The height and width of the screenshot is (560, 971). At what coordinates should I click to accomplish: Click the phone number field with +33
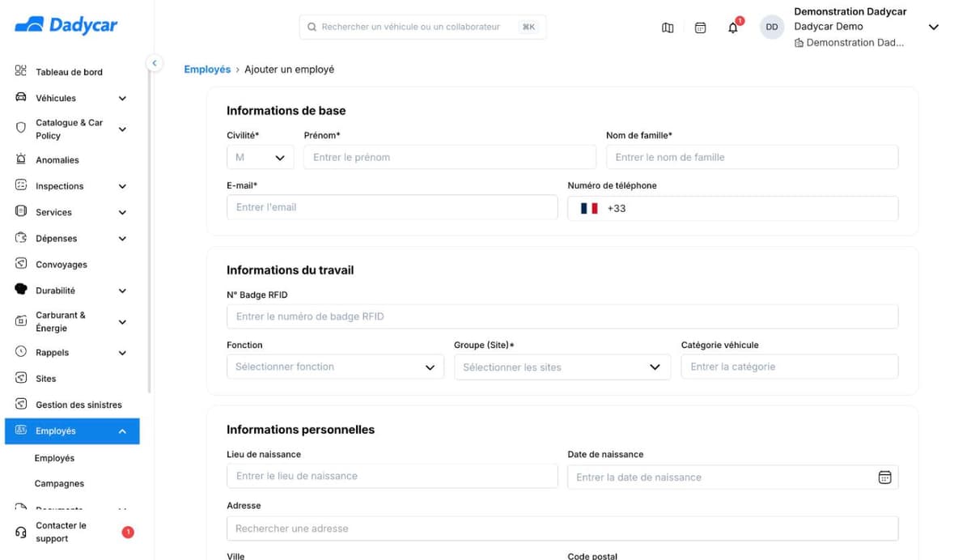tap(733, 208)
